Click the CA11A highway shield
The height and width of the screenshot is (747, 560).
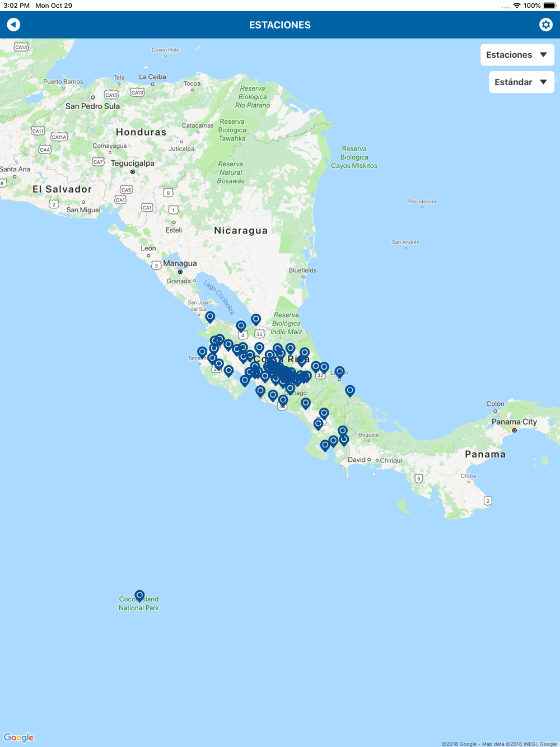pos(59,137)
